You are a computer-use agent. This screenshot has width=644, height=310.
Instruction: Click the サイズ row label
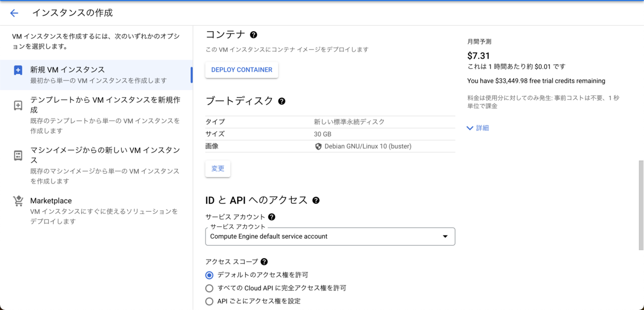(x=215, y=134)
